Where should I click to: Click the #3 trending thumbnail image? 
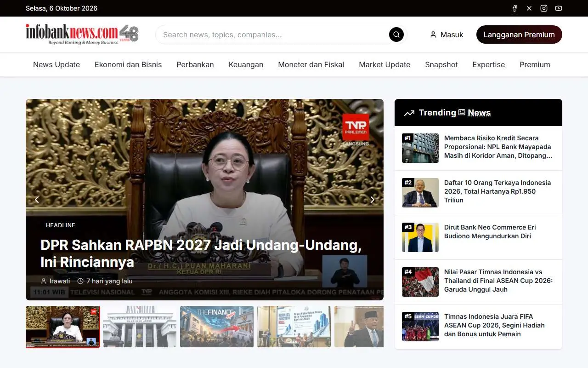(420, 237)
